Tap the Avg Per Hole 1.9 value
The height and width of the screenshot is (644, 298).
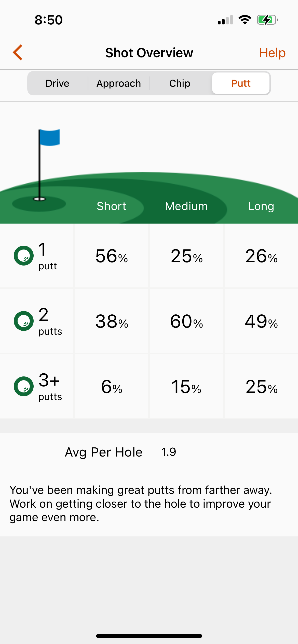coord(169,452)
